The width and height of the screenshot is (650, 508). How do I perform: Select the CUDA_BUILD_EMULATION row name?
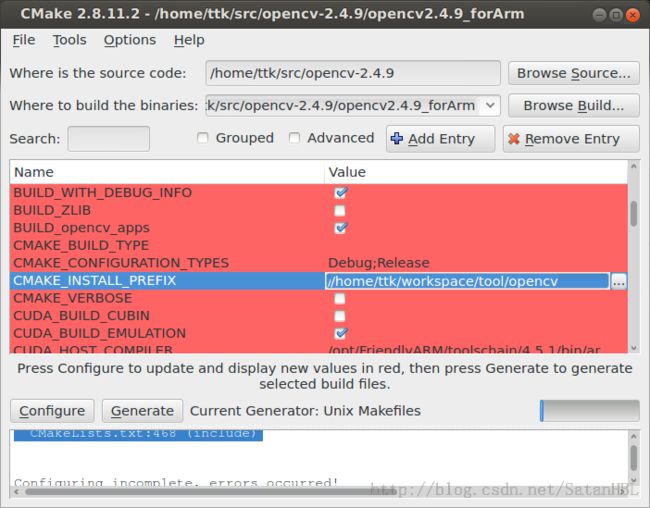tap(99, 333)
